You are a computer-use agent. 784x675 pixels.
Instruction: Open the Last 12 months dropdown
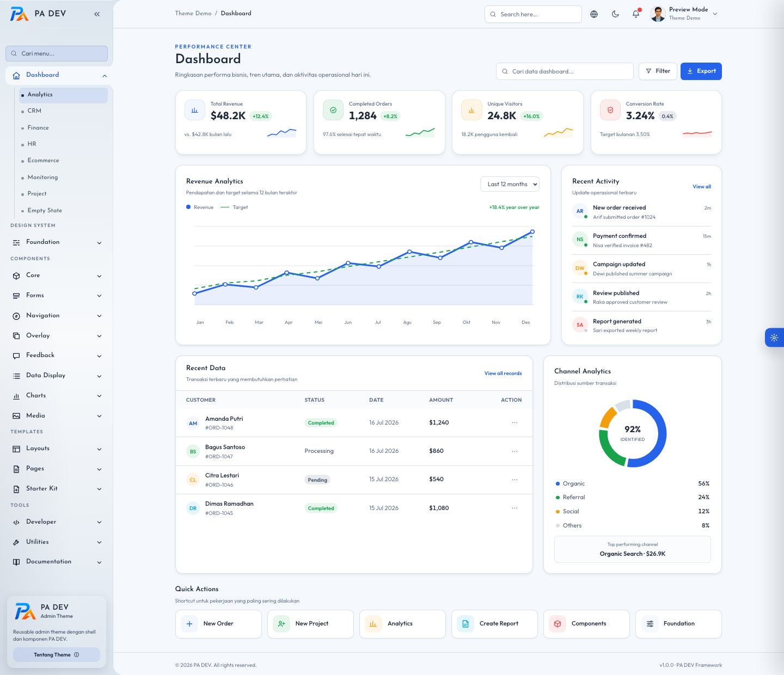[x=510, y=184]
